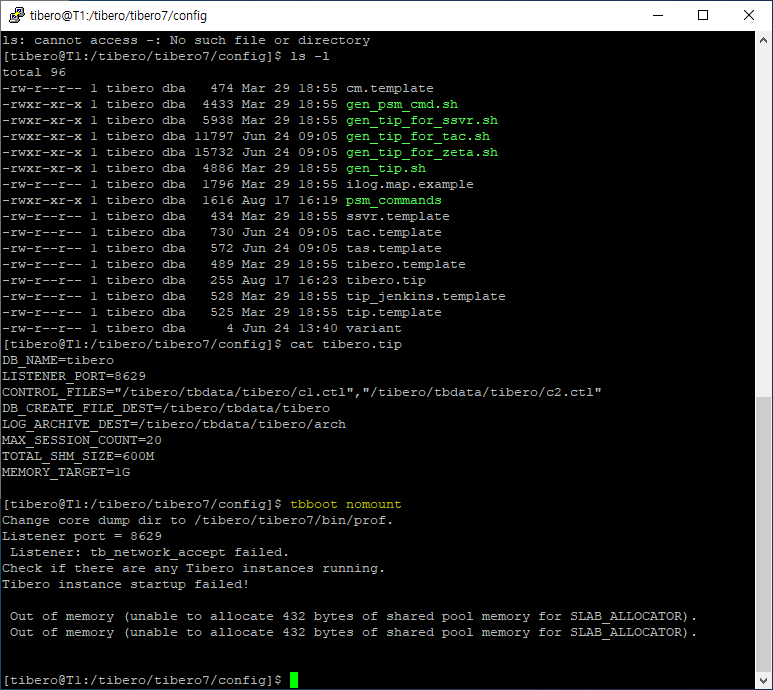Click the gen_tip_for_zeta.sh file name
773x690 pixels.
coord(422,152)
